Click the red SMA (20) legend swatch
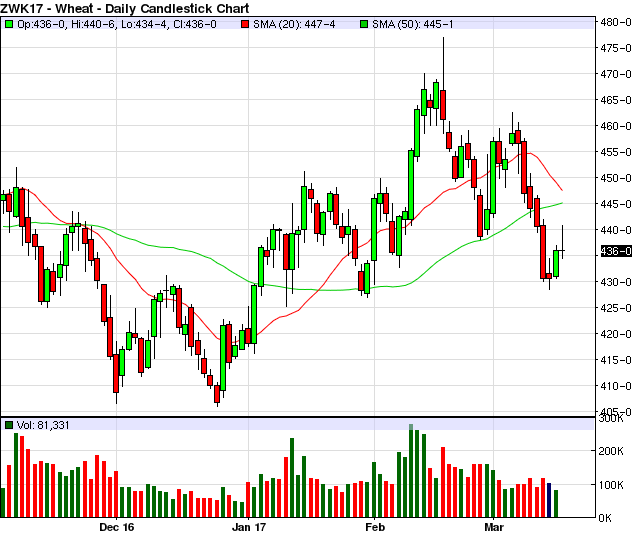The width and height of the screenshot is (640, 536). [x=244, y=24]
